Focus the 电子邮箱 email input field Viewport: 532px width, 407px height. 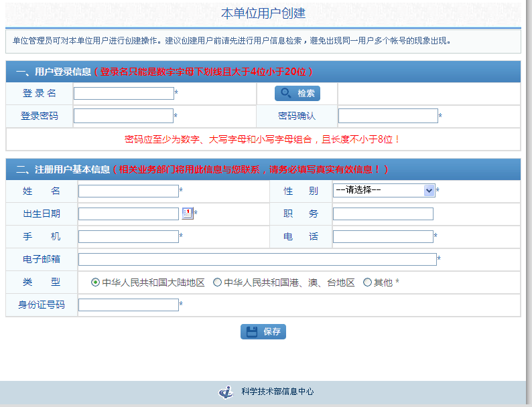click(x=257, y=259)
